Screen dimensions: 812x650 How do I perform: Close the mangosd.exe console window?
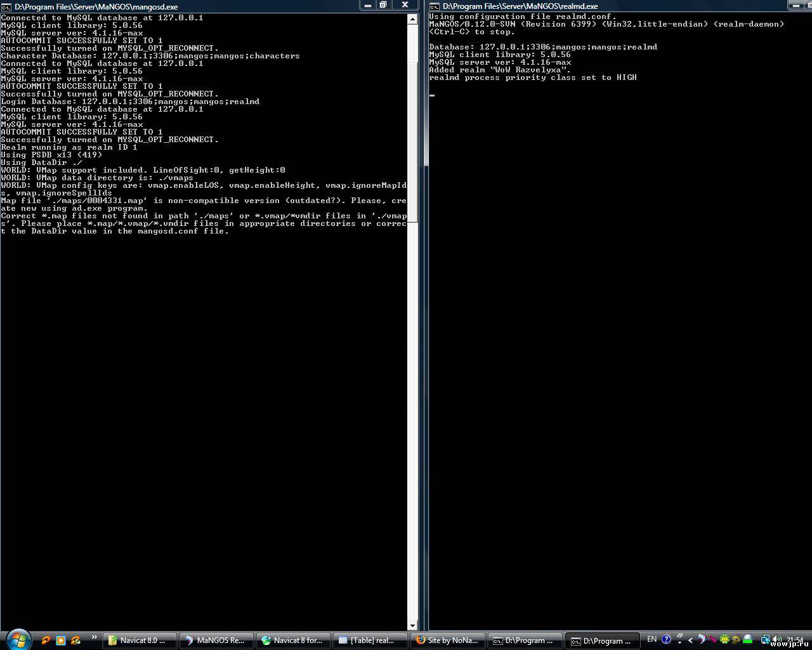point(405,5)
